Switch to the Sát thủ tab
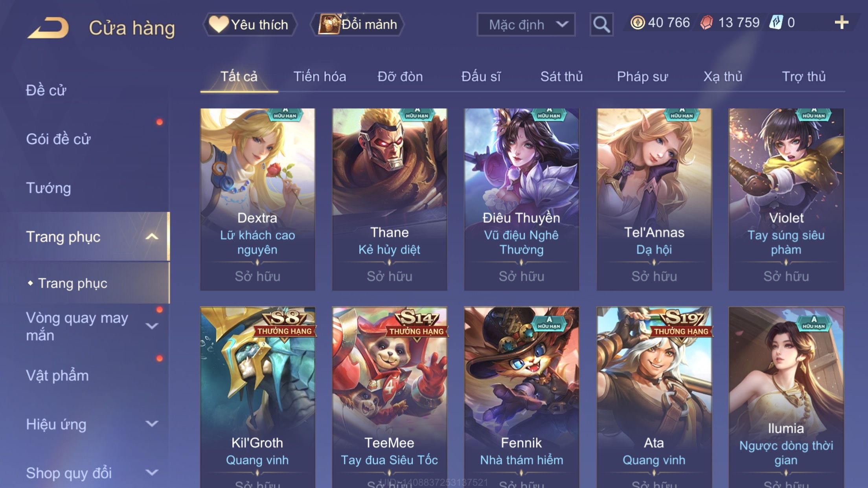868x488 pixels. (x=561, y=77)
